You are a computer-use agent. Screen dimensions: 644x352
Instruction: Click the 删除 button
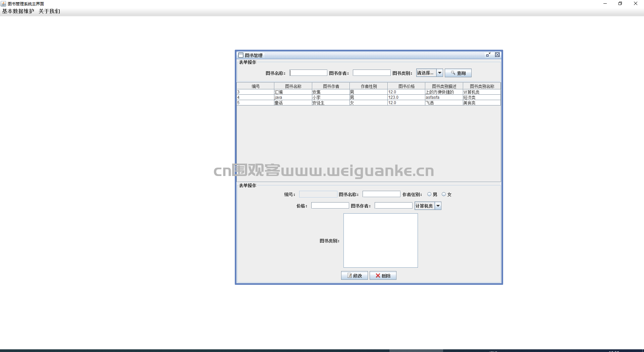pyautogui.click(x=383, y=275)
